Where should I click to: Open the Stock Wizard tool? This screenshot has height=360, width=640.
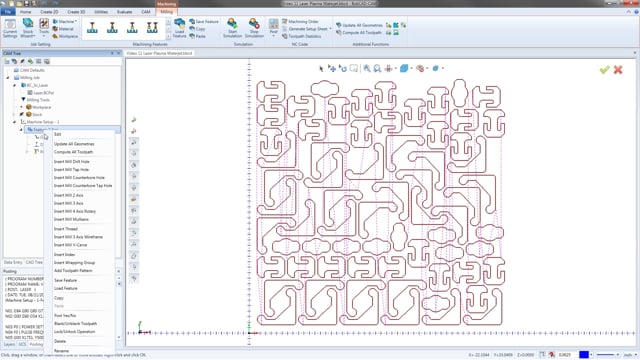pyautogui.click(x=28, y=28)
